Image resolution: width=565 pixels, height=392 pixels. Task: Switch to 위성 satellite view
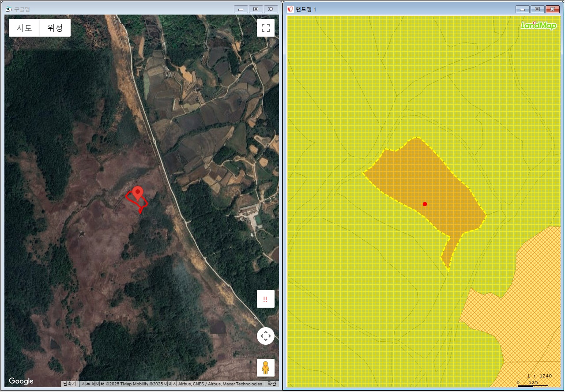point(55,28)
